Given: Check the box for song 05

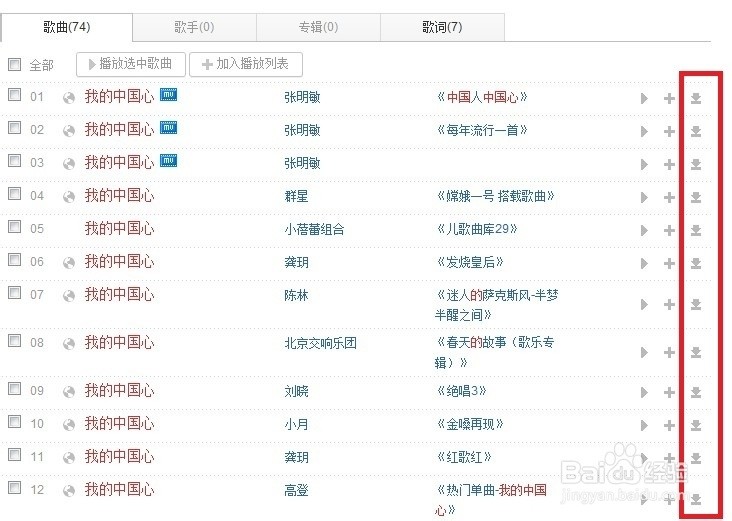Looking at the screenshot, I should (x=14, y=226).
